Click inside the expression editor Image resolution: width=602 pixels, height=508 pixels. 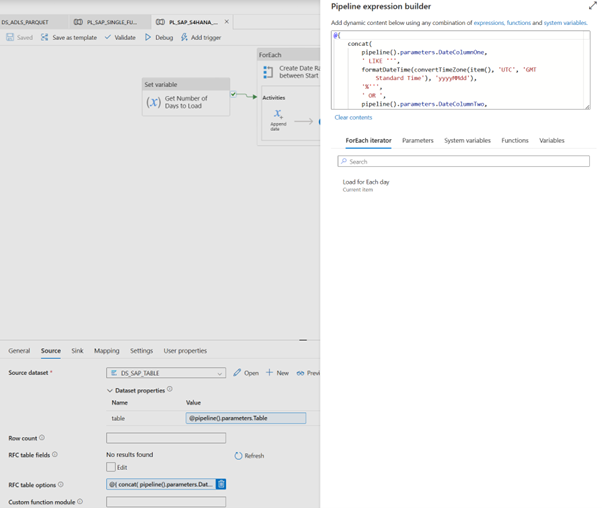pyautogui.click(x=460, y=70)
